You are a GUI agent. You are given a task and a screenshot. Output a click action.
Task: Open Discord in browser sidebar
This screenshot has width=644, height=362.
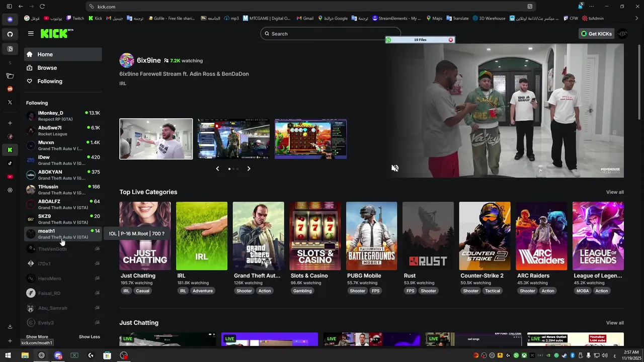pyautogui.click(x=10, y=20)
